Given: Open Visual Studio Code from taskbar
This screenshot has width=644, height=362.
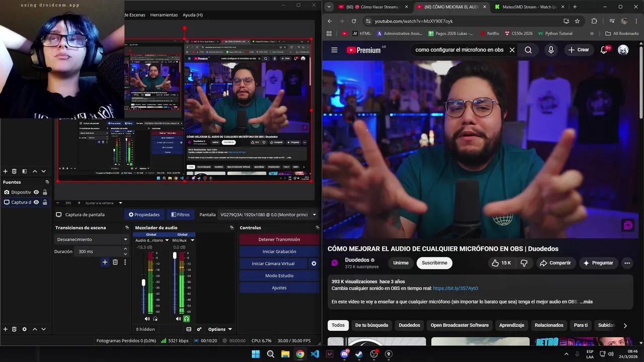Looking at the screenshot, I should (x=315, y=354).
